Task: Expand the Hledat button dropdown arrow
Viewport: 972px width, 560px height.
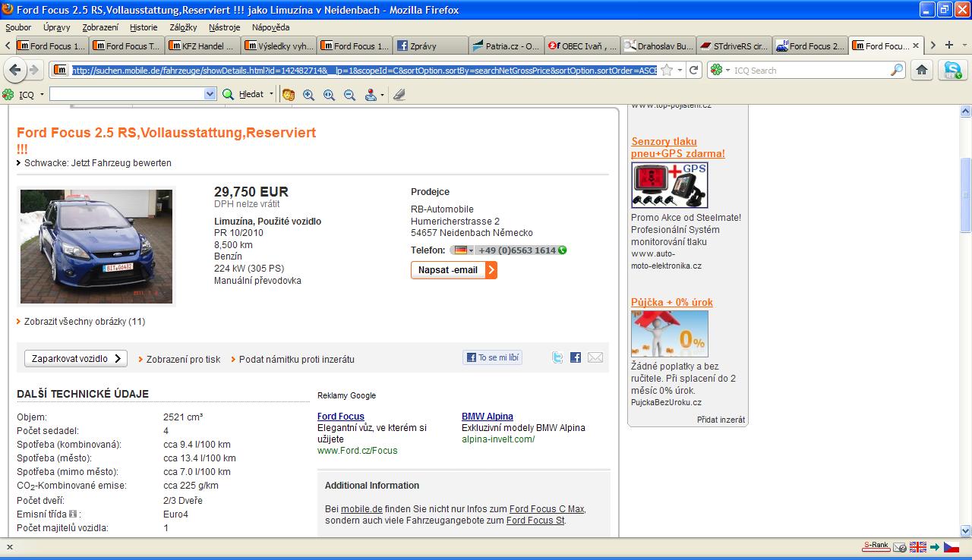Action: pyautogui.click(x=271, y=95)
